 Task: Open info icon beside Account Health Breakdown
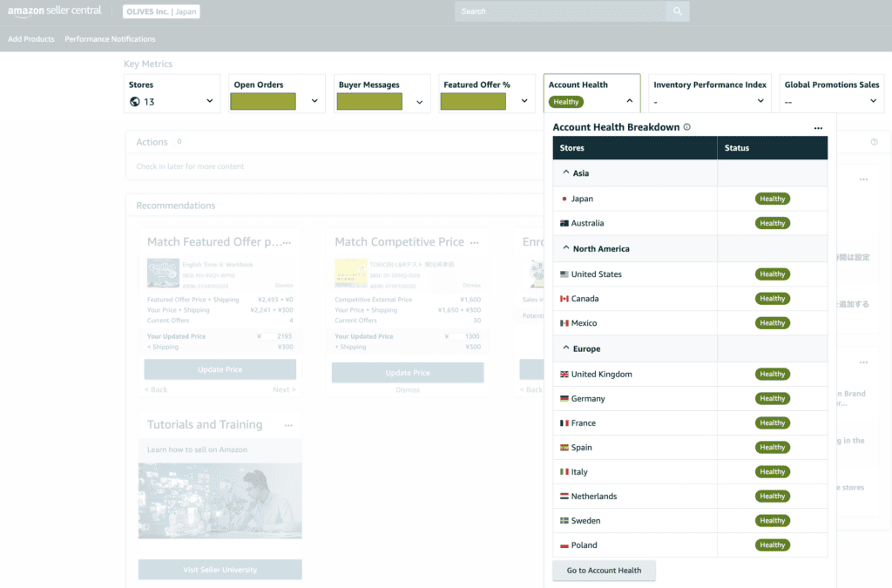687,127
